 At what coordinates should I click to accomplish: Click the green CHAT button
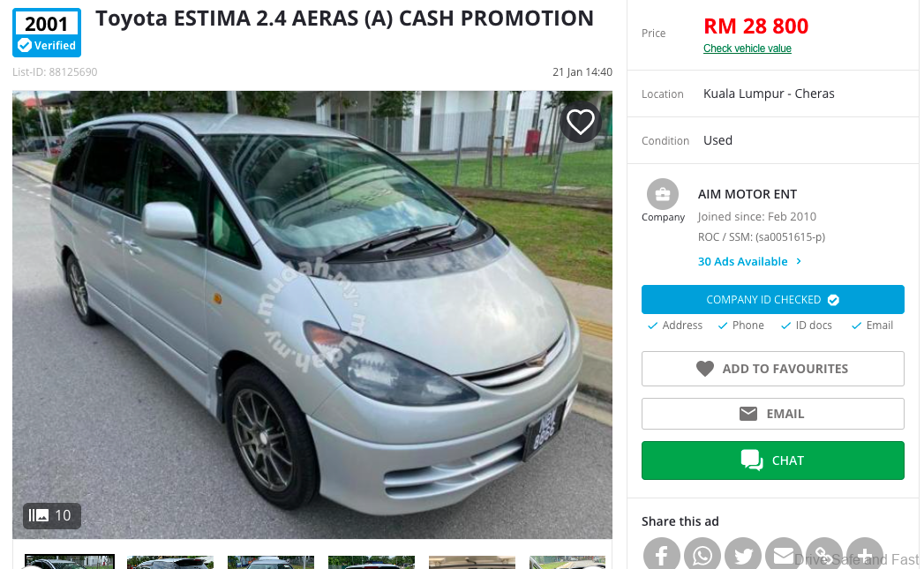[772, 460]
